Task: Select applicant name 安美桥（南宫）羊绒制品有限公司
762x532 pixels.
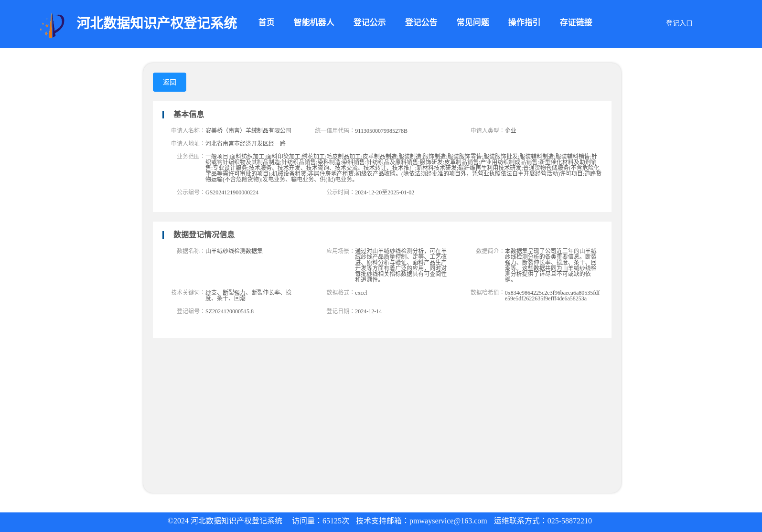Action: coord(248,130)
